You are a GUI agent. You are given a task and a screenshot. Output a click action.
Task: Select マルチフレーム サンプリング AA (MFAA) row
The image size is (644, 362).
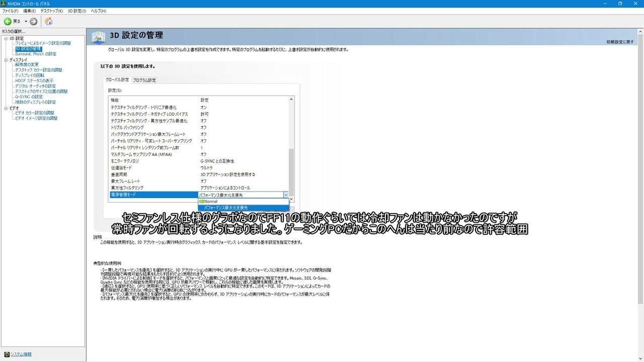(199, 154)
